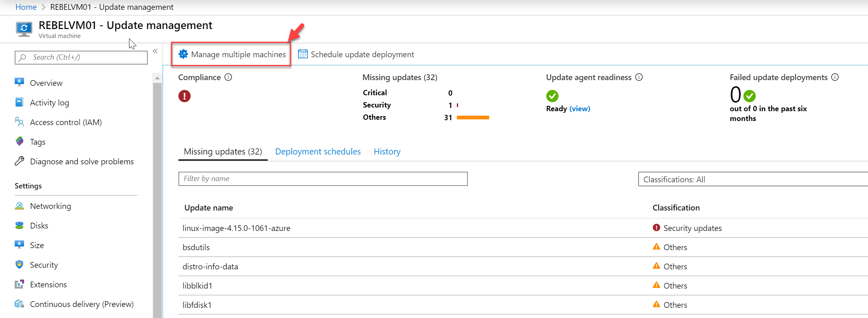The height and width of the screenshot is (318, 868).
Task: Switch to the Deployment schedules tab
Action: tap(318, 152)
